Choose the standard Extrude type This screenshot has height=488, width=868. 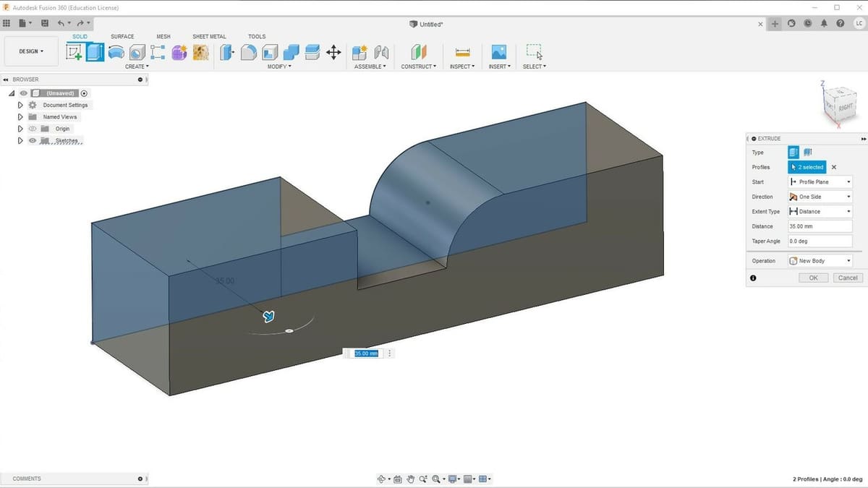pos(793,152)
